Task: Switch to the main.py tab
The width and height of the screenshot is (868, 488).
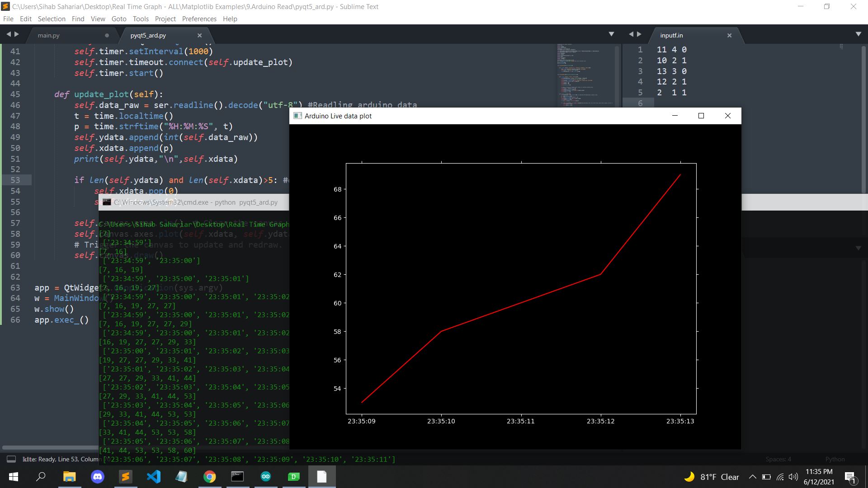Action: coord(72,35)
